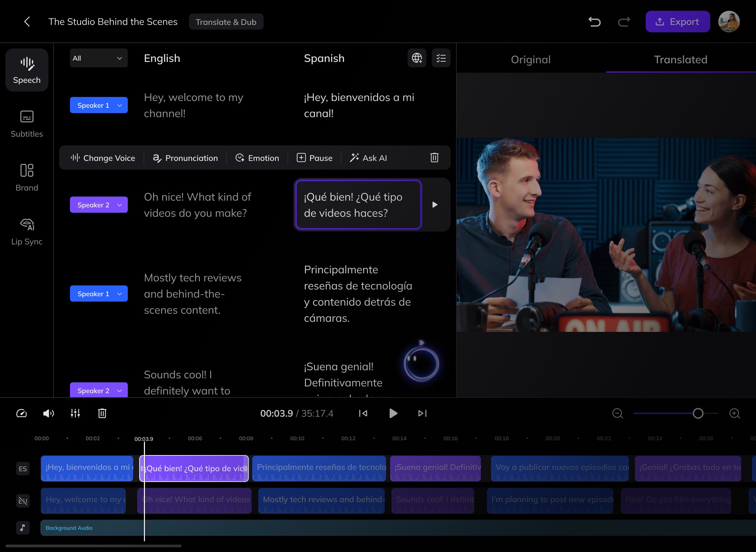
Task: Open Speaker 1 dropdown for first line
Action: click(99, 105)
